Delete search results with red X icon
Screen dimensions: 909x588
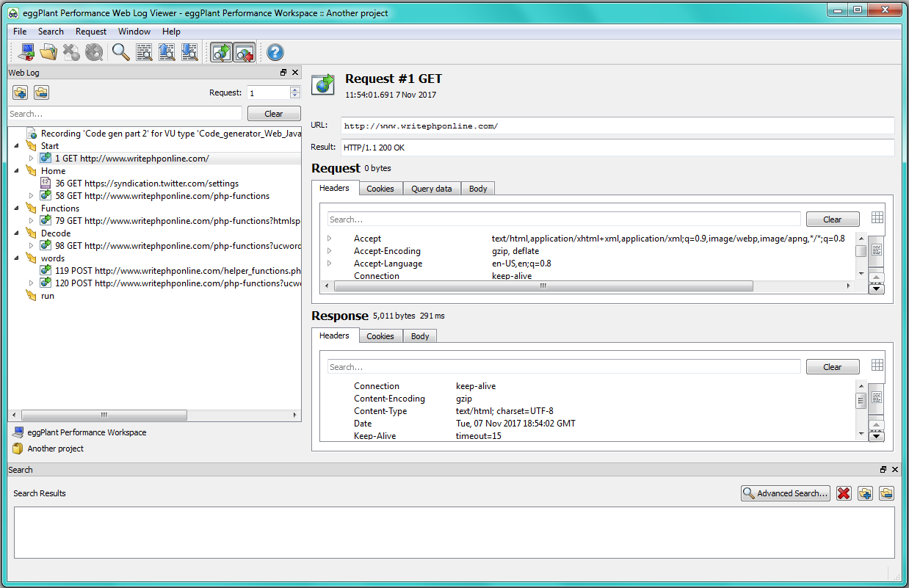[844, 493]
